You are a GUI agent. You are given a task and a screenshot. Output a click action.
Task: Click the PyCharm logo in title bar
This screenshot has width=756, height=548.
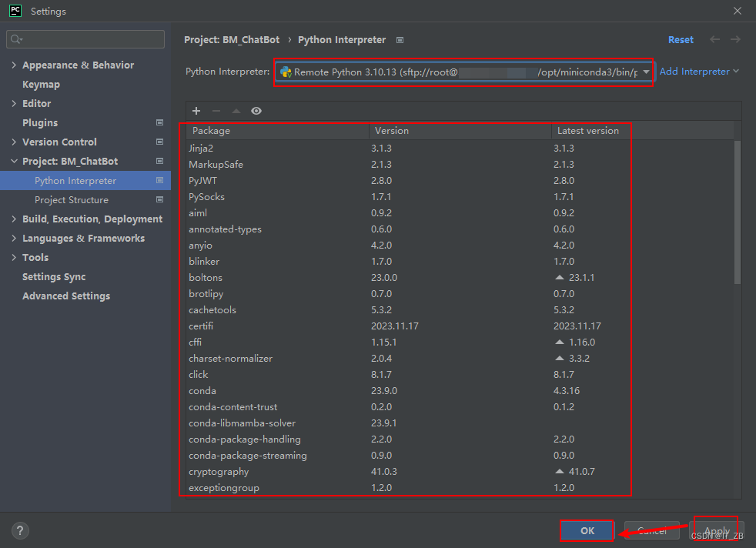tap(15, 11)
